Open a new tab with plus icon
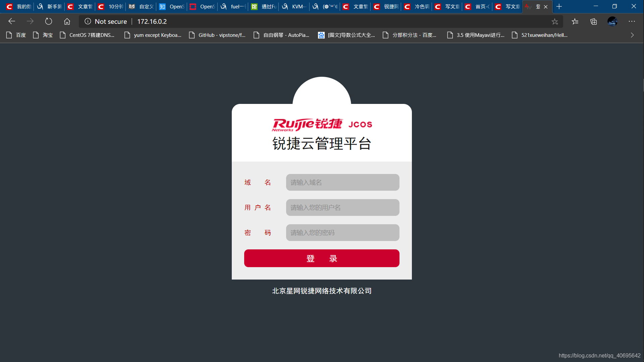This screenshot has height=362, width=644. 559,6
